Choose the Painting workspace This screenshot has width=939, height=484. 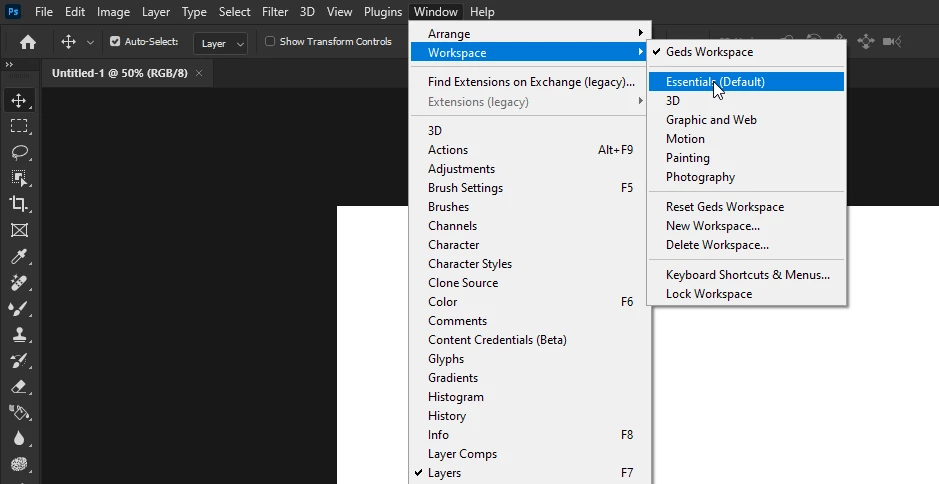746,158
